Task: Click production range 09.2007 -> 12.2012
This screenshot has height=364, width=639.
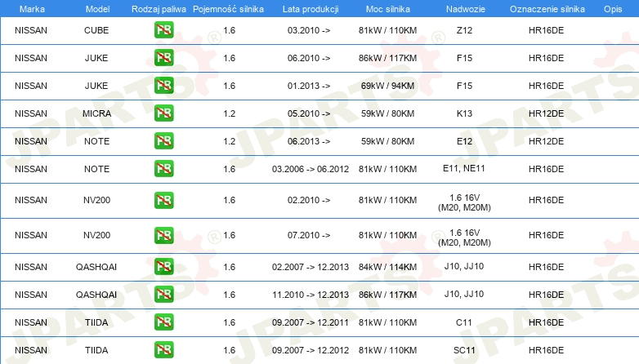Action: [x=311, y=350]
